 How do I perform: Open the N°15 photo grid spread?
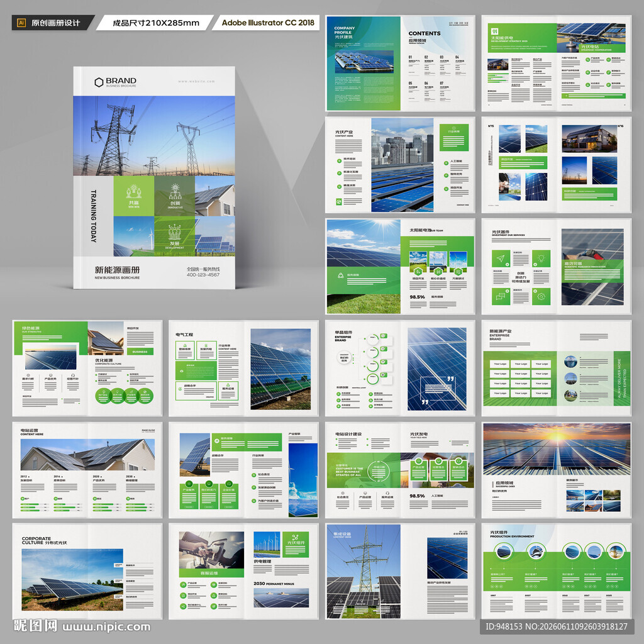click(556, 165)
